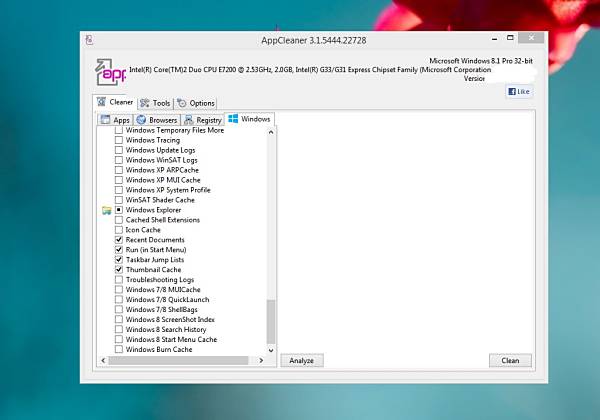
Task: Open the Cleaner tab
Action: coord(115,102)
